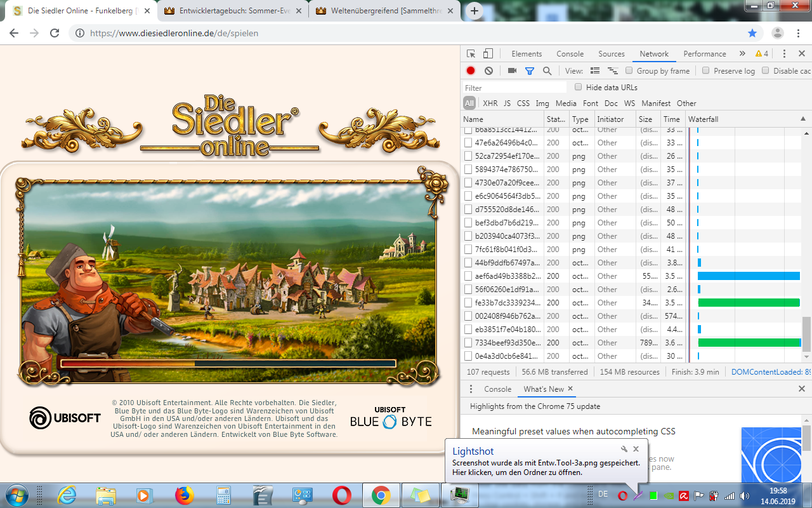Show overview waterfall view icon

click(x=613, y=71)
